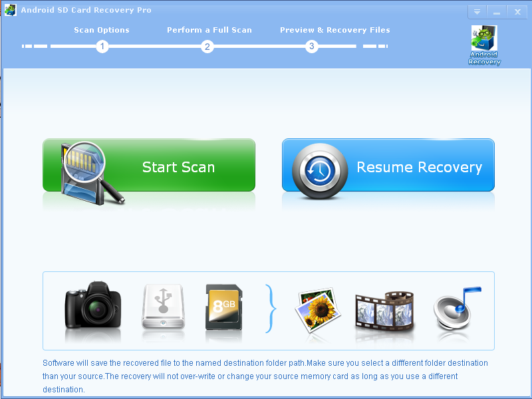Open the title bar dropdown menu arrow
The image size is (532, 399).
(x=477, y=12)
